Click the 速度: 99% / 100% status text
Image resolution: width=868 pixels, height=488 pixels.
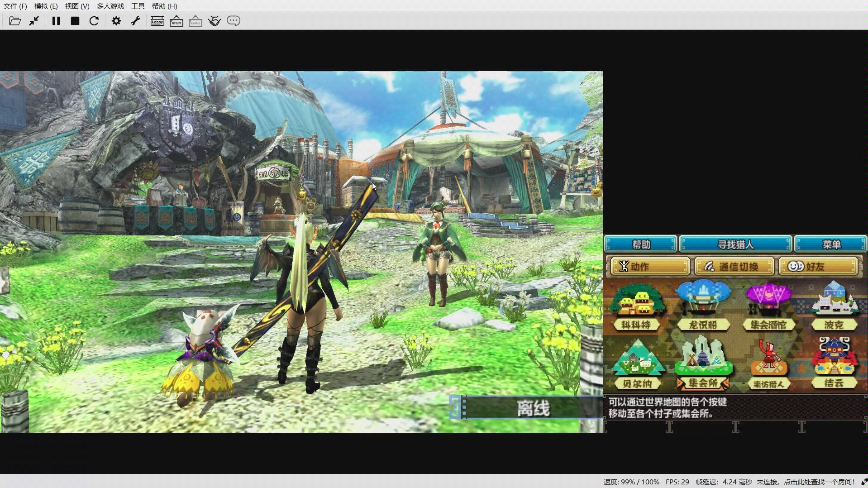[x=631, y=482]
